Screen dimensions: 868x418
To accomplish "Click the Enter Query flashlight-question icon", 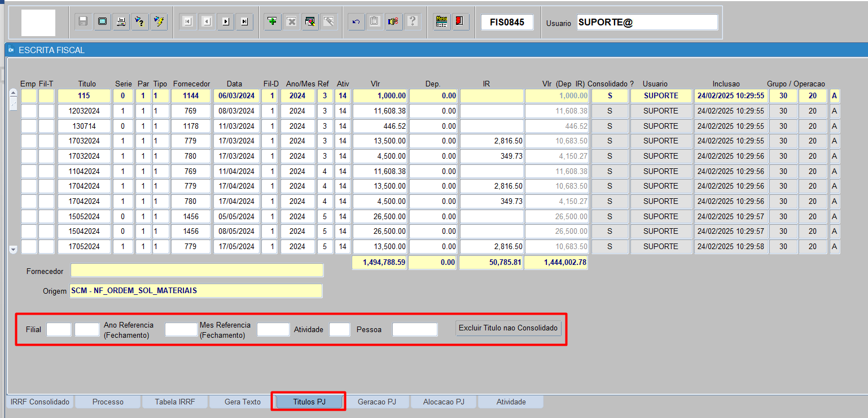I will [140, 22].
